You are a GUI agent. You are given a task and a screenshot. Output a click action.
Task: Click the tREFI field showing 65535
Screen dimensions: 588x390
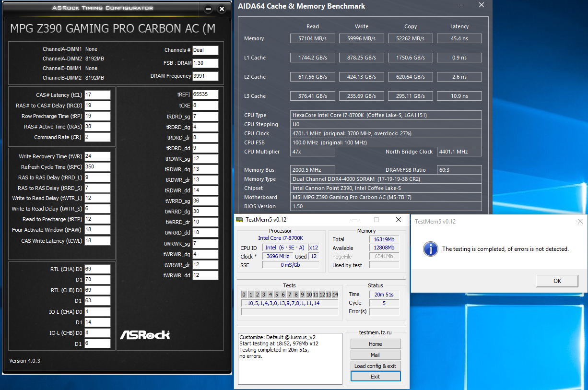205,95
